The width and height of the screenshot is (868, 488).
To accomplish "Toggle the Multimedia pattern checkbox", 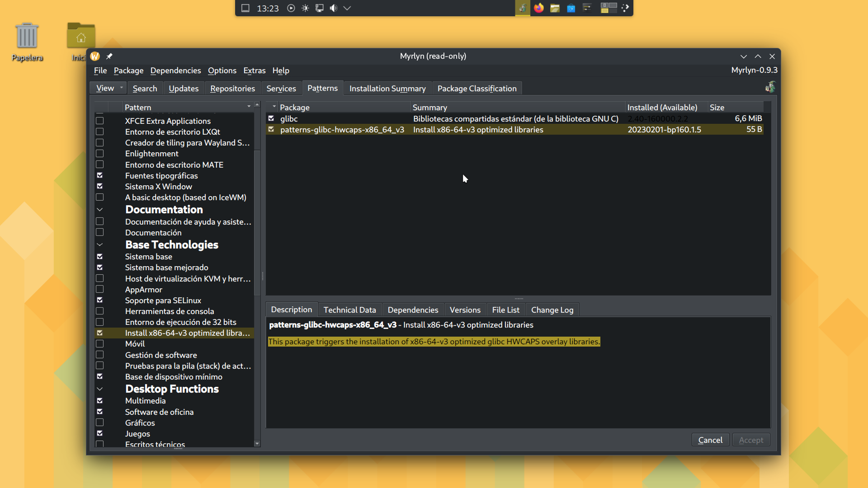I will tap(100, 400).
